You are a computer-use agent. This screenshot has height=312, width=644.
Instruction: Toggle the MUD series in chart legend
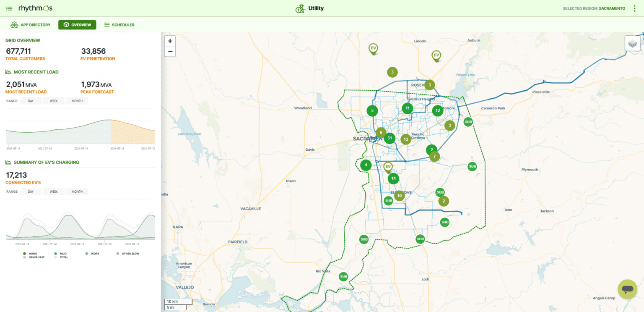(x=60, y=254)
